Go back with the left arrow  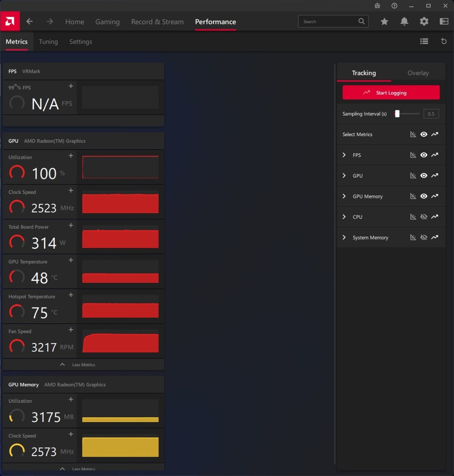(x=29, y=22)
